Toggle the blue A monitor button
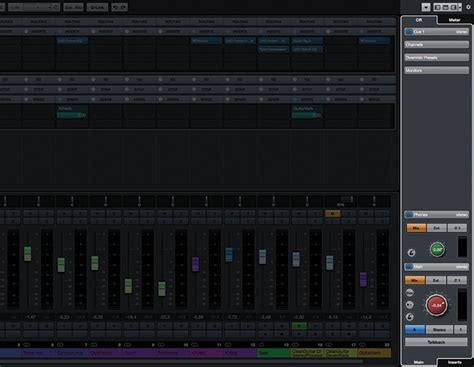Viewport: 474px width, 367px height. 415,330
